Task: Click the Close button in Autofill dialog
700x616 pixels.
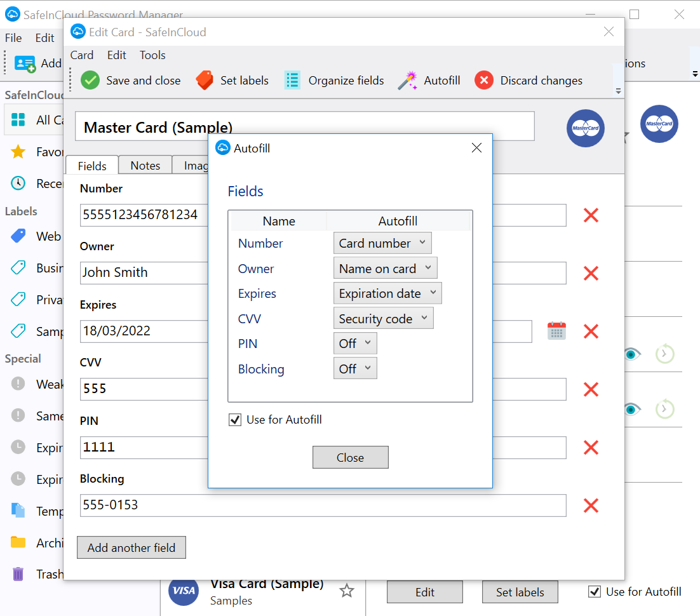Action: [x=351, y=457]
